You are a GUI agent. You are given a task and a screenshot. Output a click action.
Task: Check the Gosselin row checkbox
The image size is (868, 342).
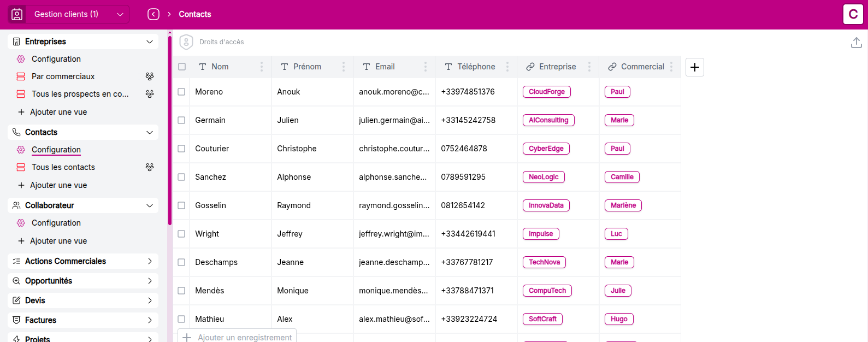(x=181, y=205)
